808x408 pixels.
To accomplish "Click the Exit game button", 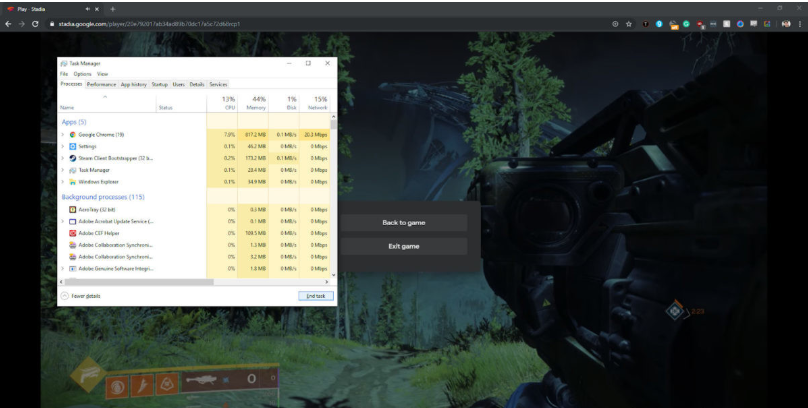I will (x=403, y=246).
